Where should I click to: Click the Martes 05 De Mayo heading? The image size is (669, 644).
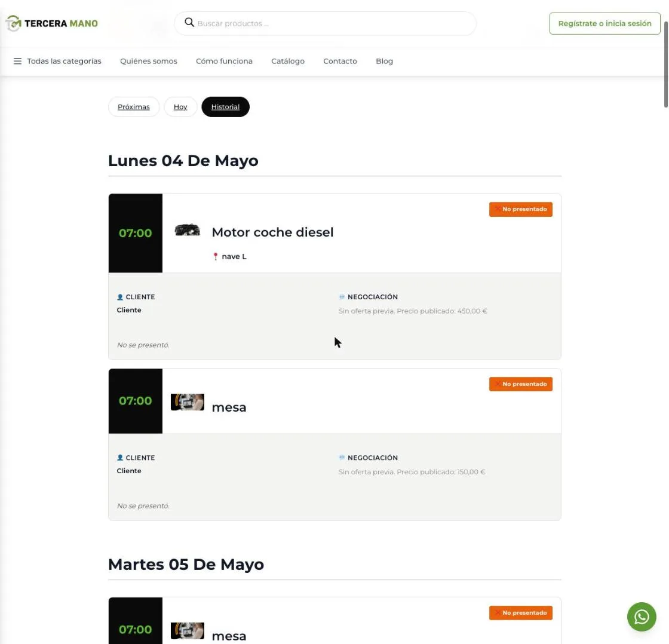(x=186, y=565)
